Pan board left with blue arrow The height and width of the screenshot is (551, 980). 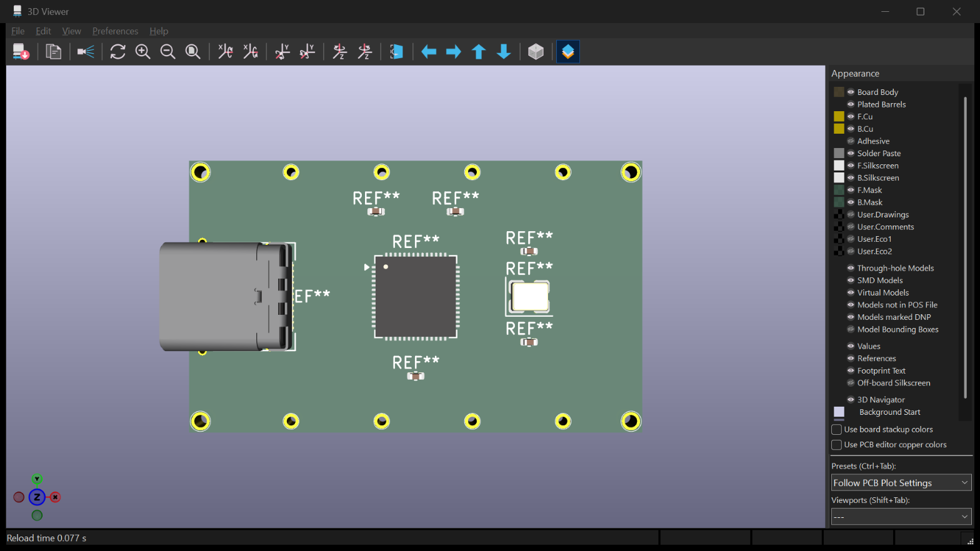coord(429,52)
